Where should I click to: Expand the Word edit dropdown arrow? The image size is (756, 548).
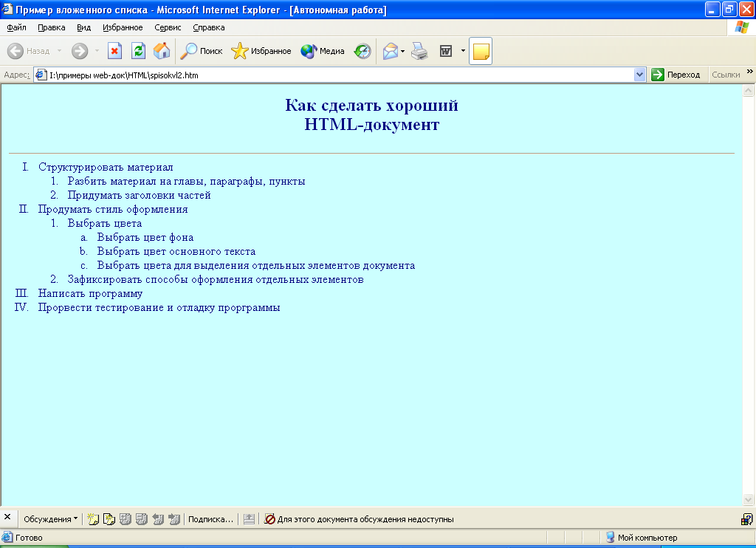coord(463,51)
